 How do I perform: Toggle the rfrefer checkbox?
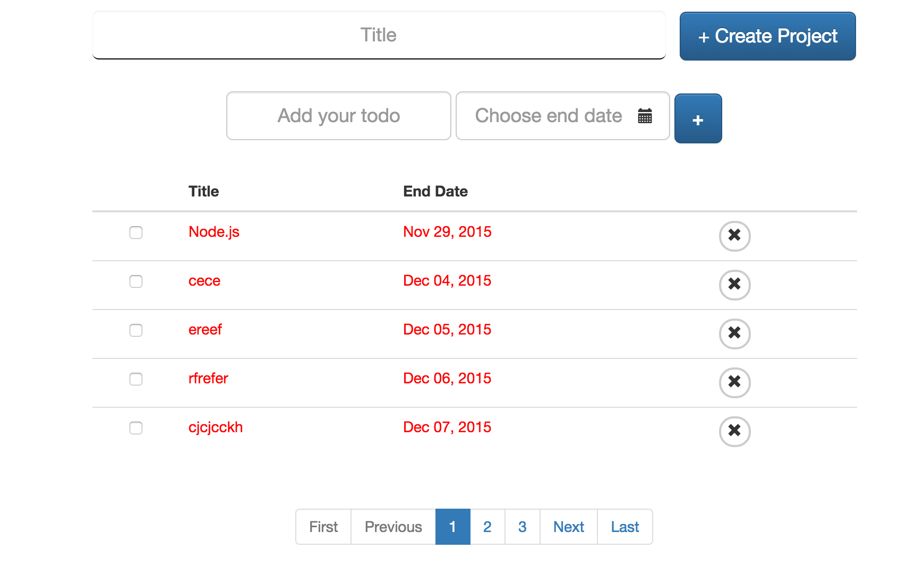(136, 379)
